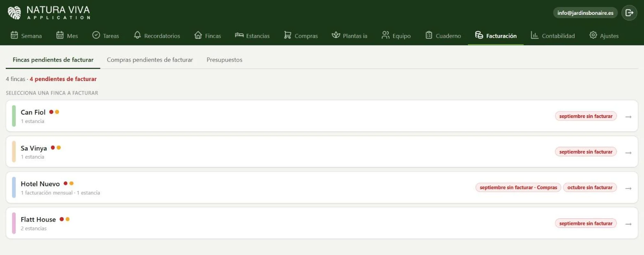Click the Equipo people icon

[385, 35]
